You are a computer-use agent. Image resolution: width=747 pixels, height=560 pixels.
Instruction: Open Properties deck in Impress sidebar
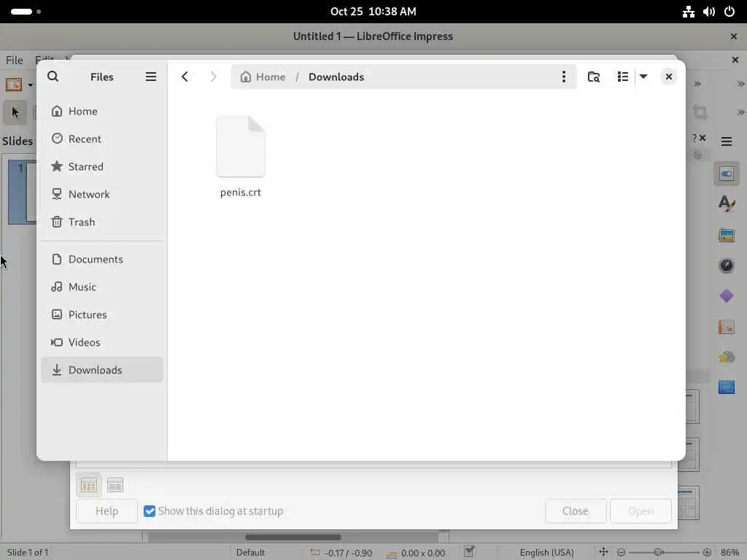[x=726, y=174]
